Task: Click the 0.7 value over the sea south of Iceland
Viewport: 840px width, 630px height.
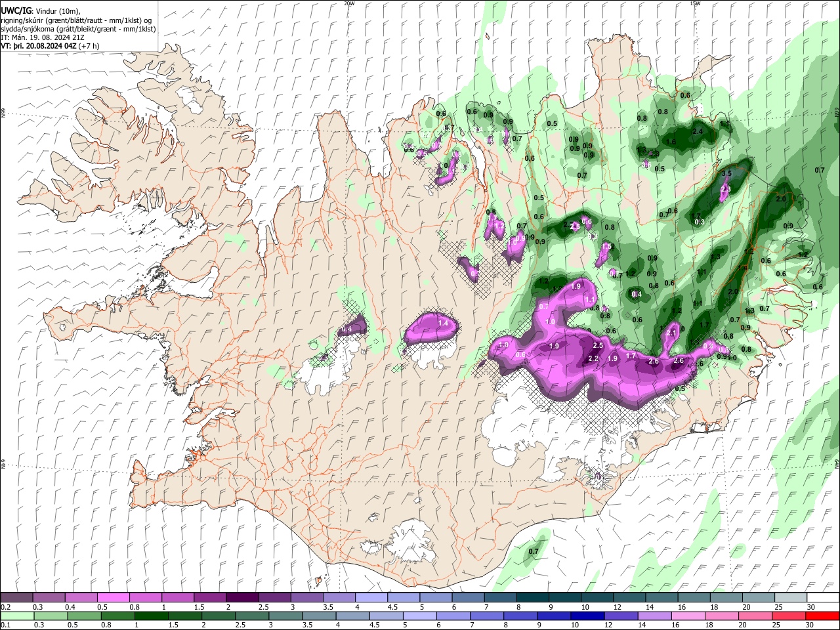Action: pos(534,552)
